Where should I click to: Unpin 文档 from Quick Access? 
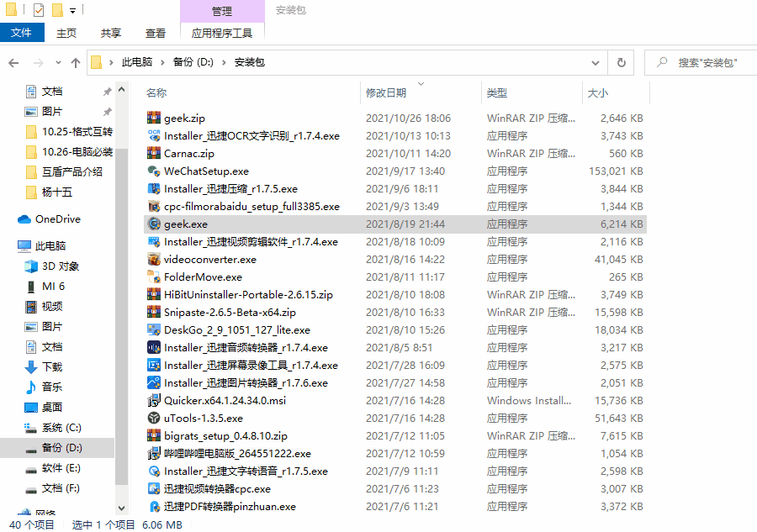click(108, 91)
